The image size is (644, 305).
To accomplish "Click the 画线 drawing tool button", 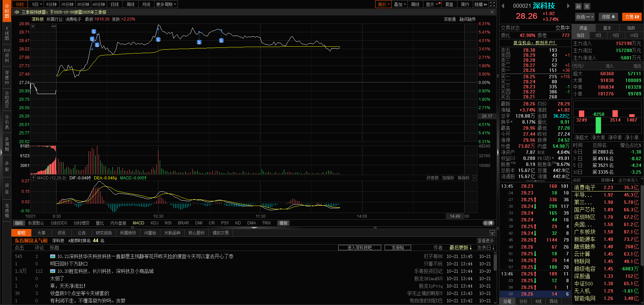I will pos(415,4).
